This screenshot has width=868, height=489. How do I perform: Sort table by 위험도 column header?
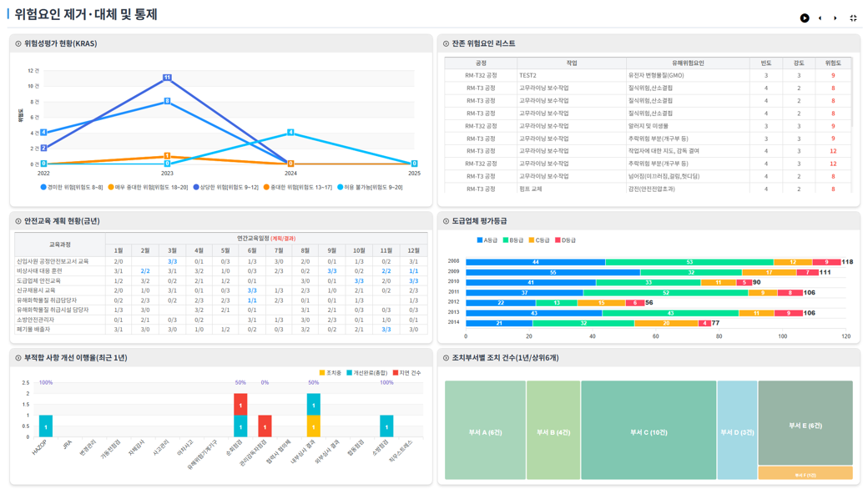pos(832,63)
